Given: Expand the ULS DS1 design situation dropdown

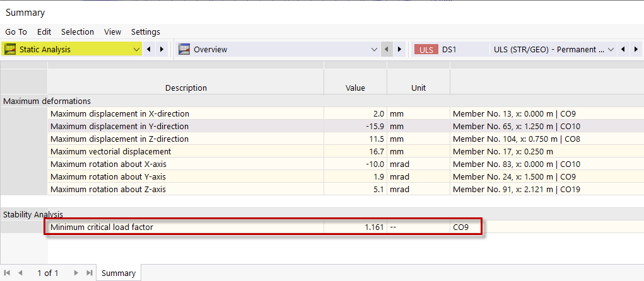Looking at the screenshot, I should [611, 49].
